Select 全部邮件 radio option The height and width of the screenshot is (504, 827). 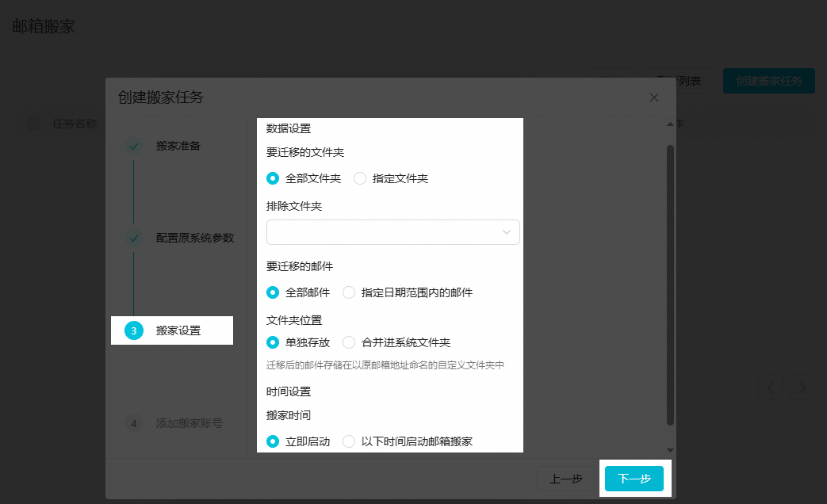coord(298,292)
